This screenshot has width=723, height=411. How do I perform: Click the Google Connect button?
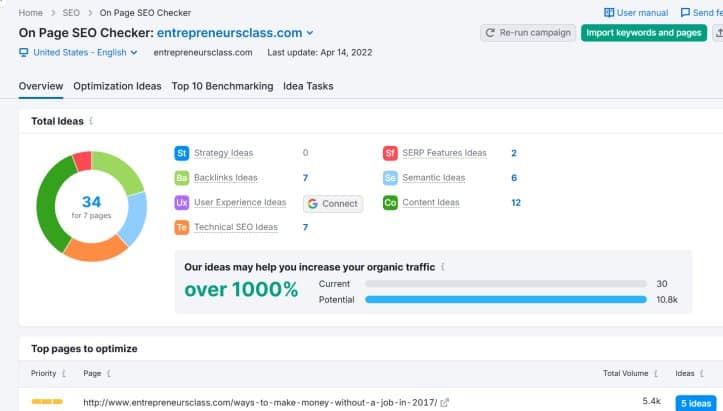tap(333, 203)
